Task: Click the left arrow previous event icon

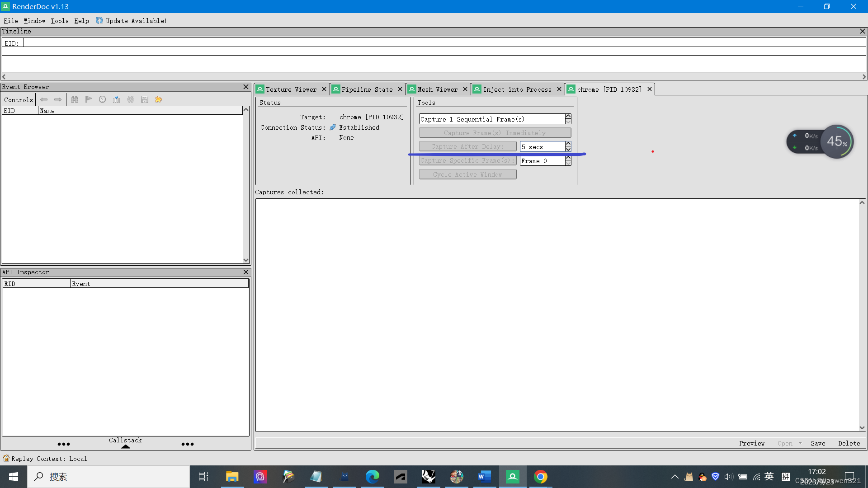Action: (44, 99)
